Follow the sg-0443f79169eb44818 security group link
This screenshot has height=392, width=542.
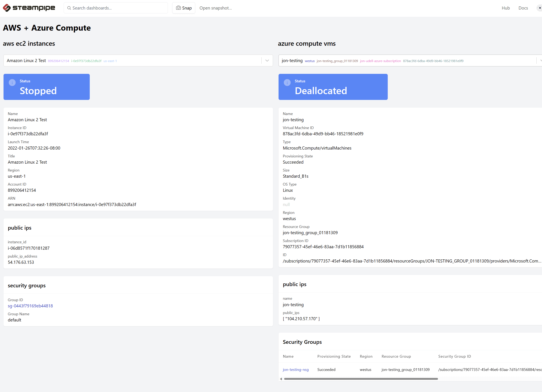tap(30, 306)
